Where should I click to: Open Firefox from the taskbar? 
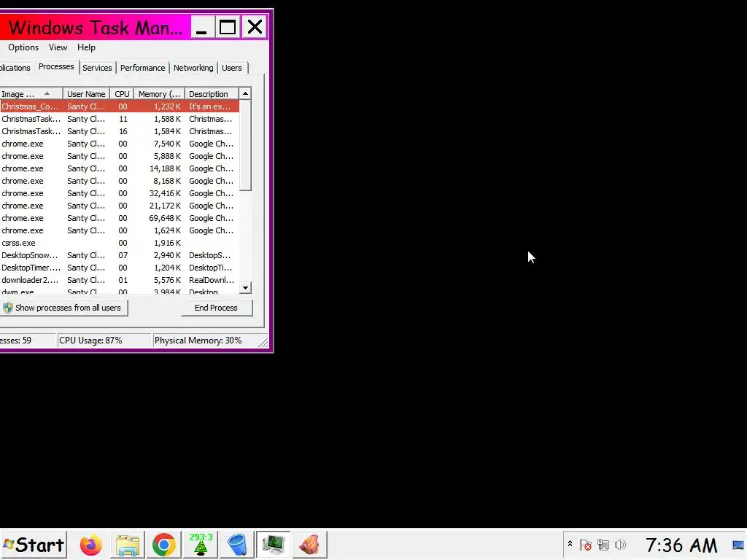[90, 545]
